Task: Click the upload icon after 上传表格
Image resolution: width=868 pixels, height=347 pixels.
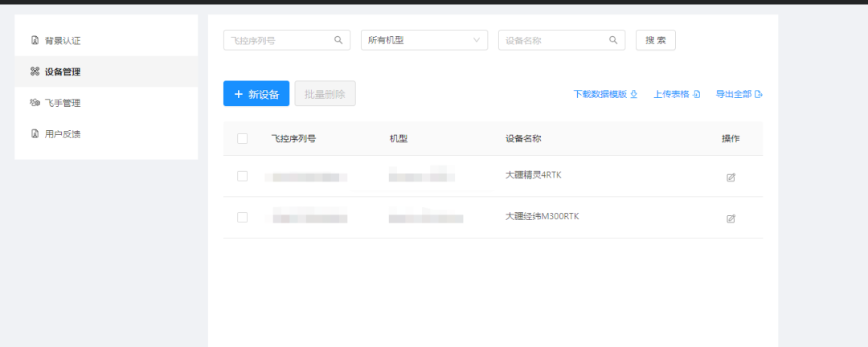Action: [697, 94]
